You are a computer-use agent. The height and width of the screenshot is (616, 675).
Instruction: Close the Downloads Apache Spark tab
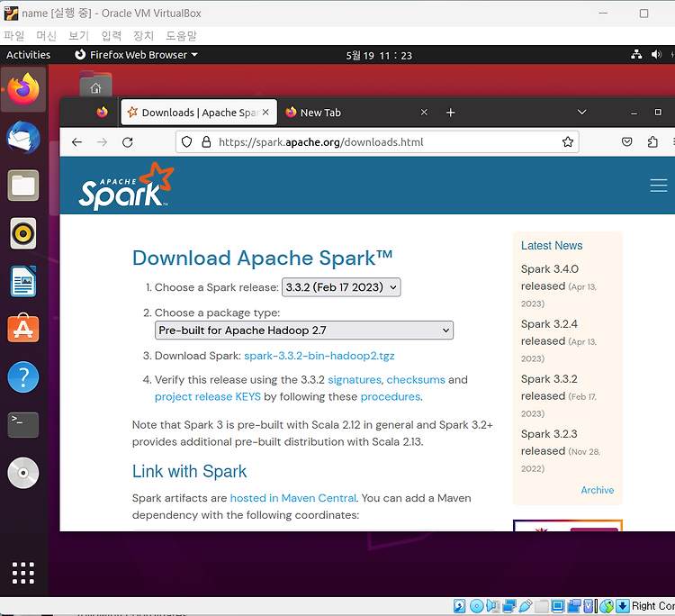point(265,113)
